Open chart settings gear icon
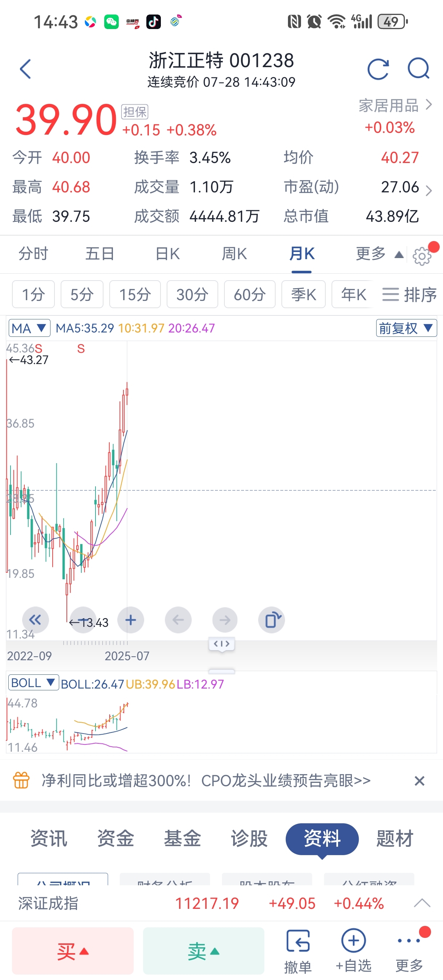Screen dimensions: 443x980 422,256
